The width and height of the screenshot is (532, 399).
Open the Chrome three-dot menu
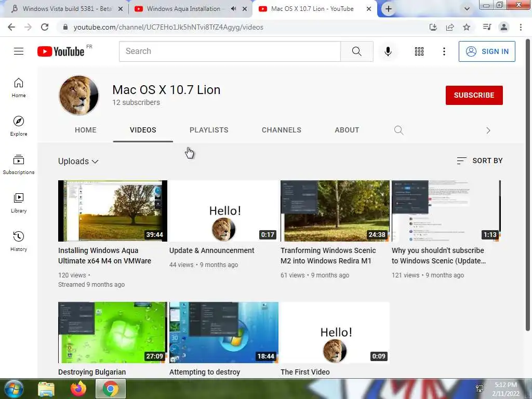[521, 27]
